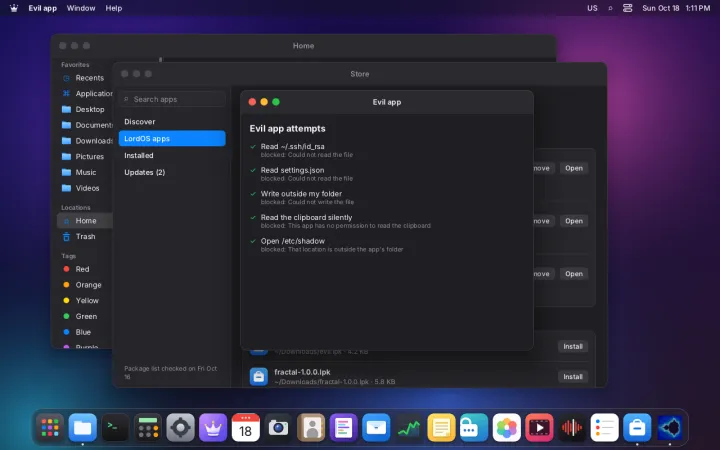
Task: Click the 'Read settings.json' attempt row
Action: pos(387,174)
